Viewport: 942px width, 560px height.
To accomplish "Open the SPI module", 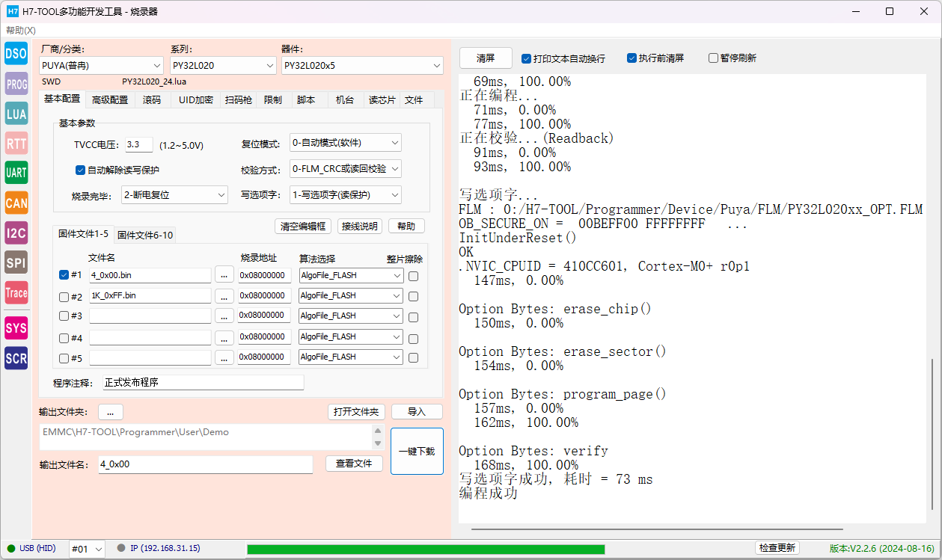I will tap(16, 262).
